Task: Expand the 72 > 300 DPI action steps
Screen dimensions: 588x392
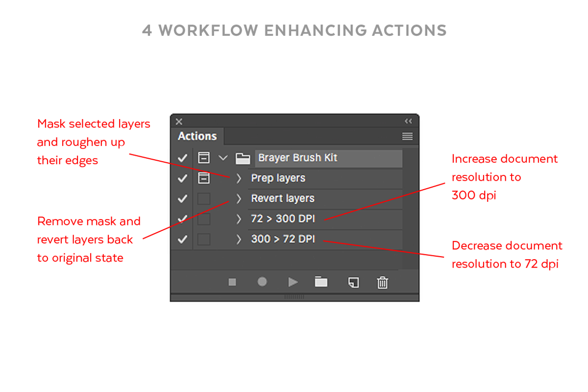Action: coord(239,219)
